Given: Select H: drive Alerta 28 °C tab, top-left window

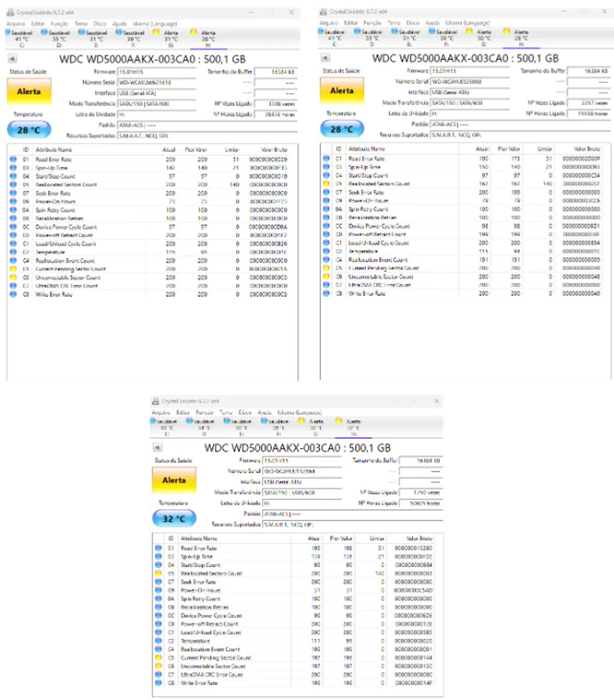Looking at the screenshot, I should coord(208,38).
